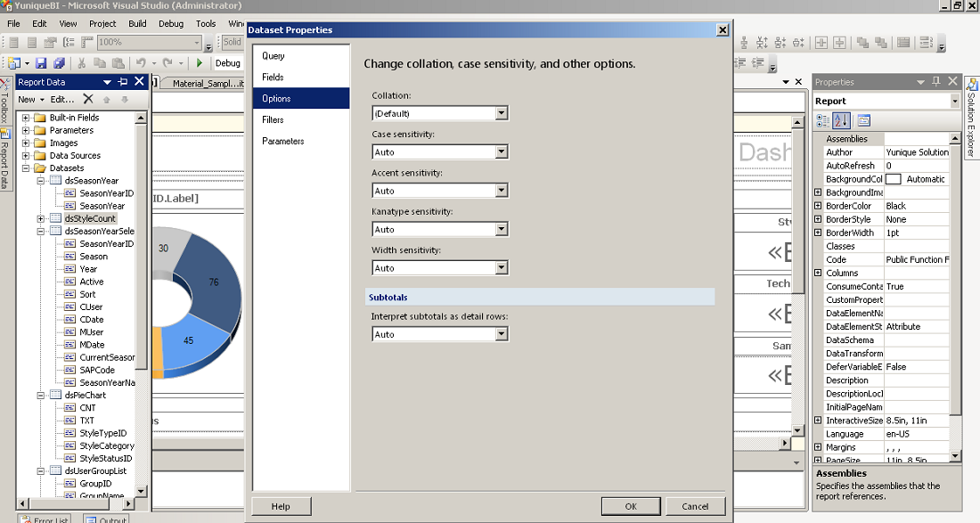The image size is (980, 523).
Task: Sort Properties alphabetically with A-Z icon
Action: click(841, 120)
